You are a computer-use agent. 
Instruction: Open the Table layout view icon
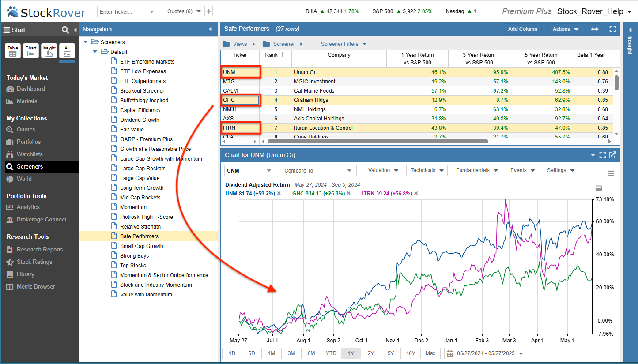tap(13, 51)
